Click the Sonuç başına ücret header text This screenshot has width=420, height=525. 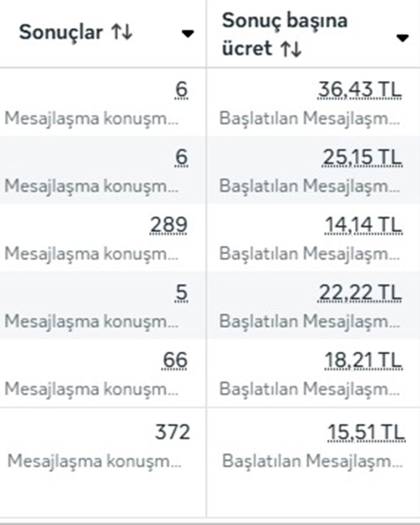285,21
